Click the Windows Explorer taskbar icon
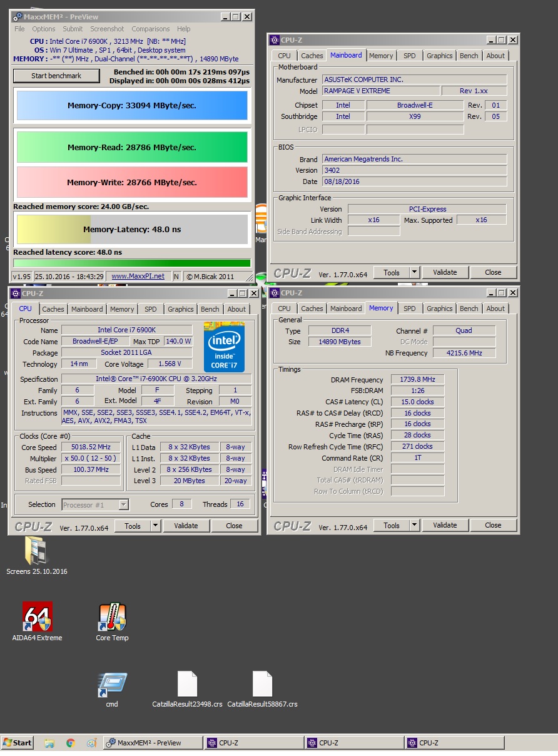 pyautogui.click(x=49, y=743)
